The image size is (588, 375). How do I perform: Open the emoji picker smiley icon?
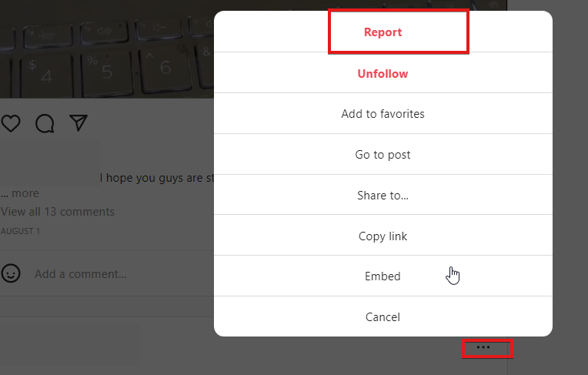(x=11, y=273)
